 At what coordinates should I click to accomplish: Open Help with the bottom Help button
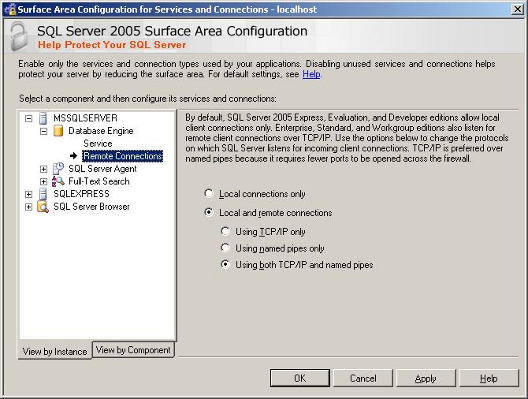[x=489, y=378]
